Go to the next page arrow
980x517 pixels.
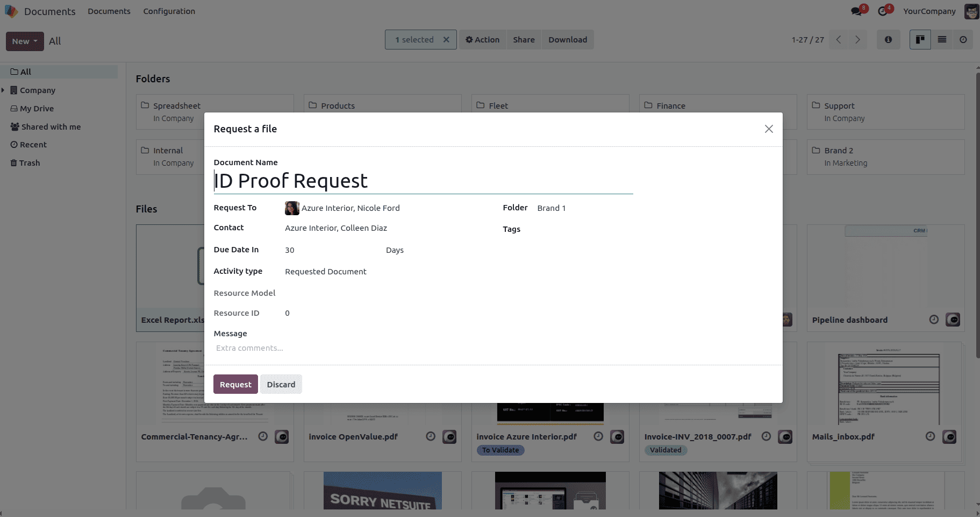(857, 40)
